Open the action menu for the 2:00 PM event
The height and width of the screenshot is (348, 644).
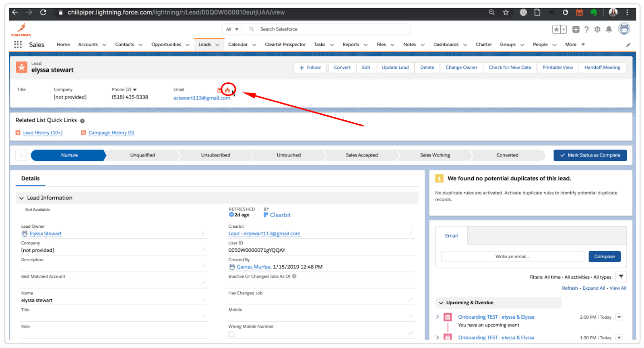pos(619,317)
